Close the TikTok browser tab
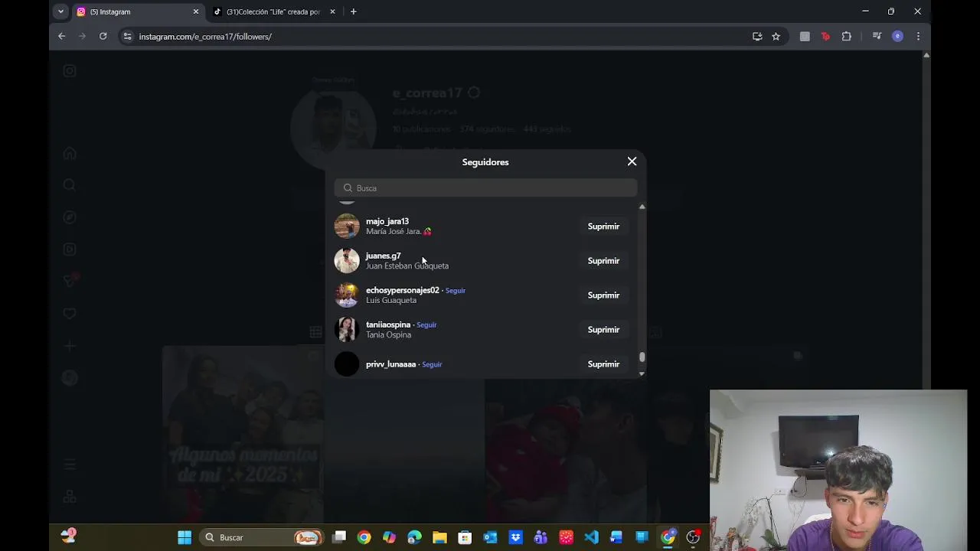Screen dimensions: 980x551 tap(332, 11)
